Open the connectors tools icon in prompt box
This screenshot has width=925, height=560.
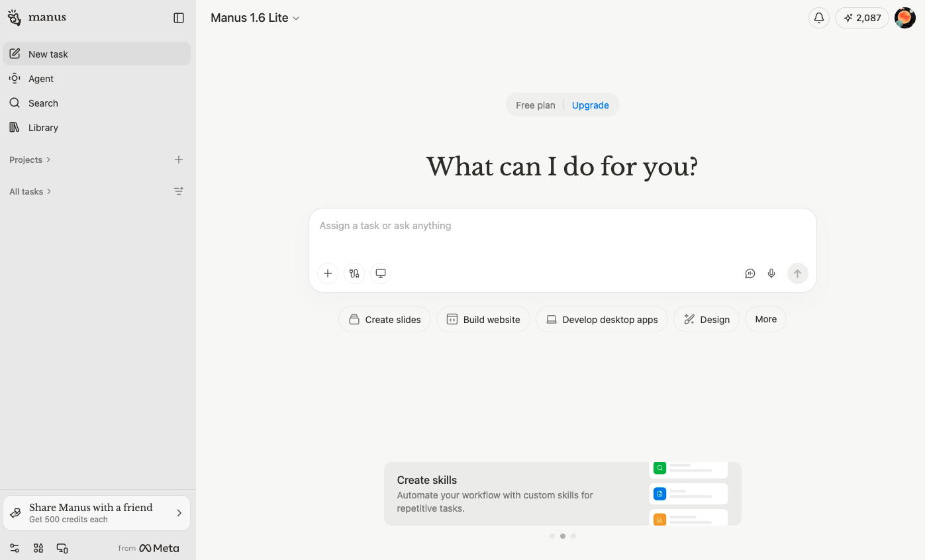[x=354, y=273]
